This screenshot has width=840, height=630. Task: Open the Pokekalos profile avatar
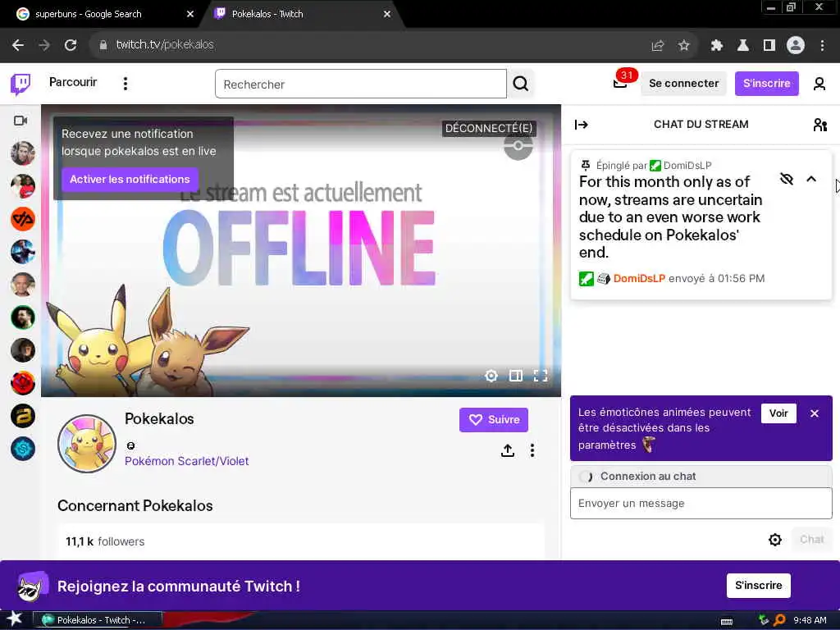87,444
